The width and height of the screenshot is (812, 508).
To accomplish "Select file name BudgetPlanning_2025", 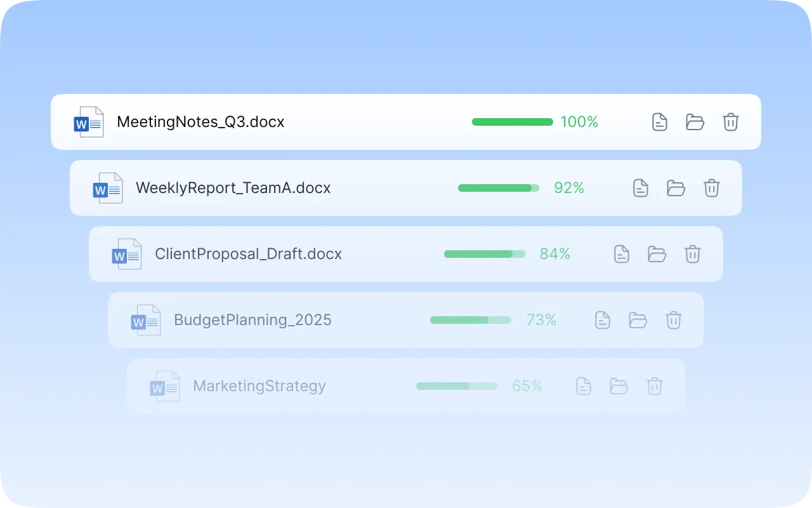I will pyautogui.click(x=253, y=320).
